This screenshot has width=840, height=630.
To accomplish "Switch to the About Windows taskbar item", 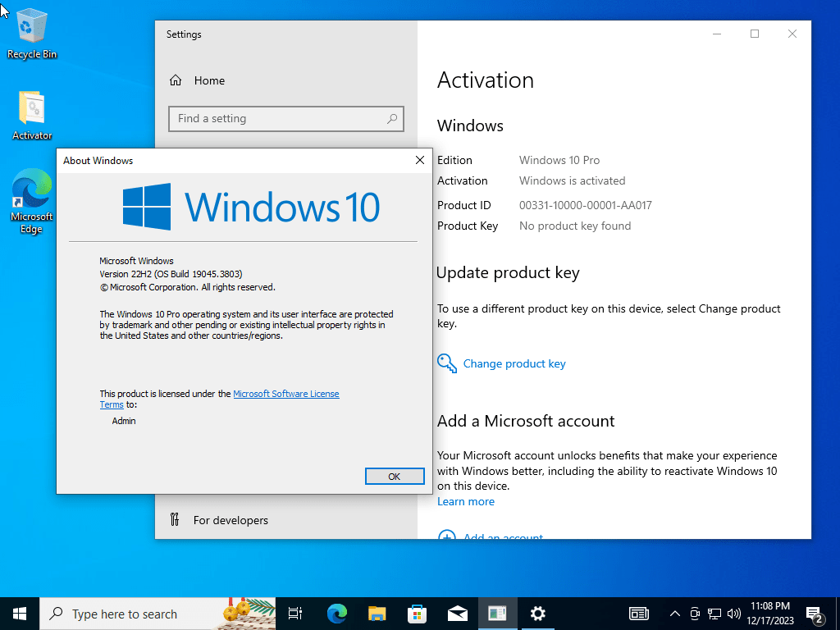I will coord(498,614).
